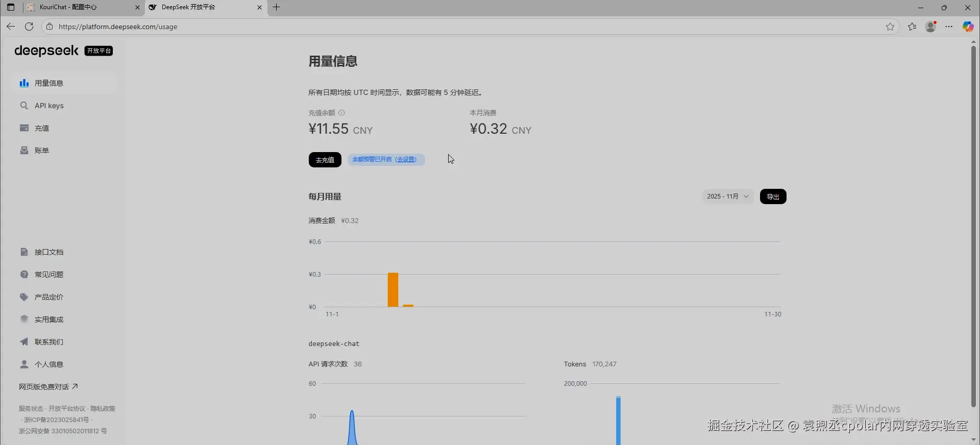Click the 个人信息 person icon
This screenshot has height=445, width=980.
24,364
